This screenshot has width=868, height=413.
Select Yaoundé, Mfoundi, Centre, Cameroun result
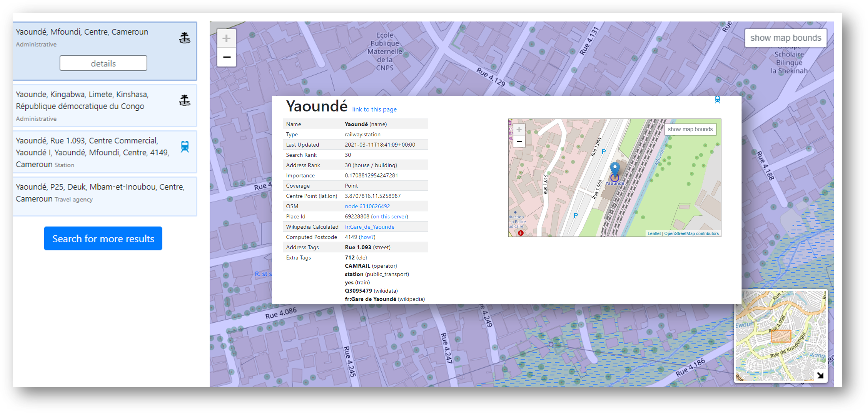[x=105, y=51]
